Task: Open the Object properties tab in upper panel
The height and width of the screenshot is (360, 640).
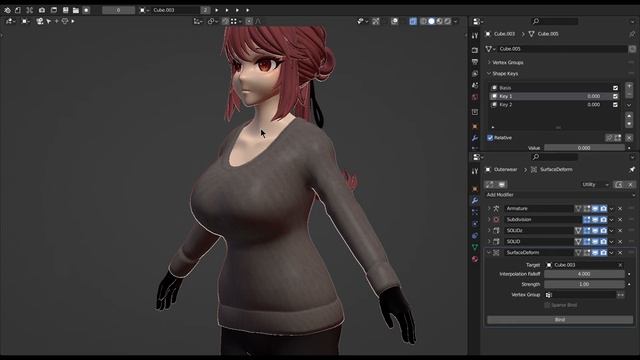Action: coord(475,127)
